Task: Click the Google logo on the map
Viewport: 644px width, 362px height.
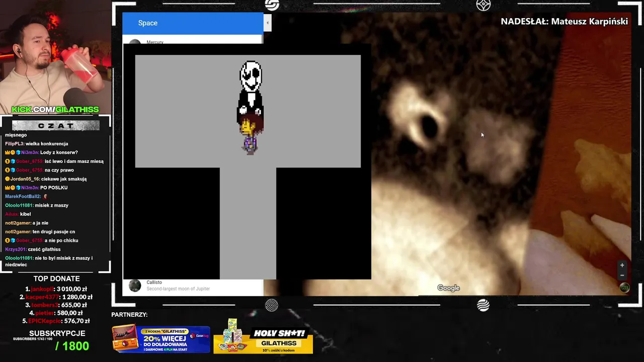Action: (x=448, y=288)
